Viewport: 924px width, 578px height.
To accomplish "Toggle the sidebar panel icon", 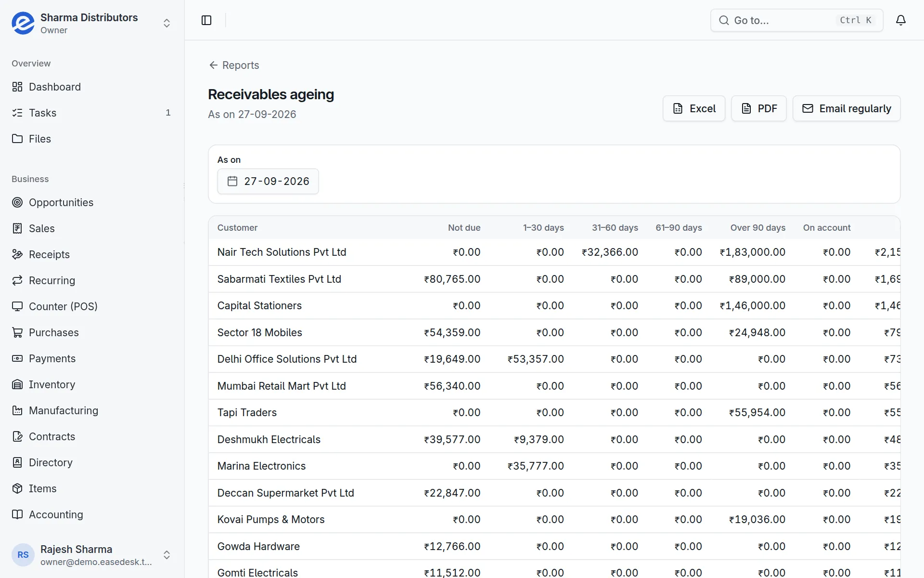I will tap(206, 20).
